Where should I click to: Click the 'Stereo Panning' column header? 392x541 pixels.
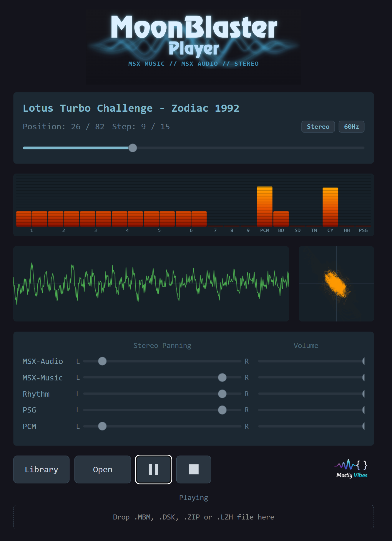162,346
